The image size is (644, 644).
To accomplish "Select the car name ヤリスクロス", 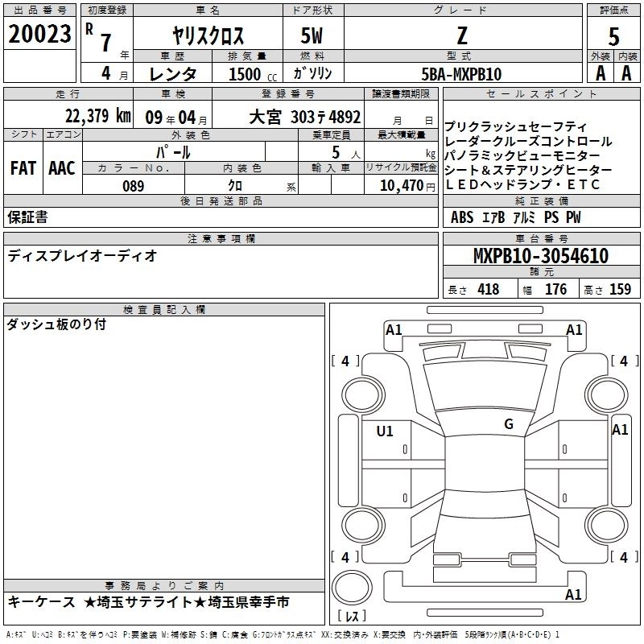I will (208, 35).
